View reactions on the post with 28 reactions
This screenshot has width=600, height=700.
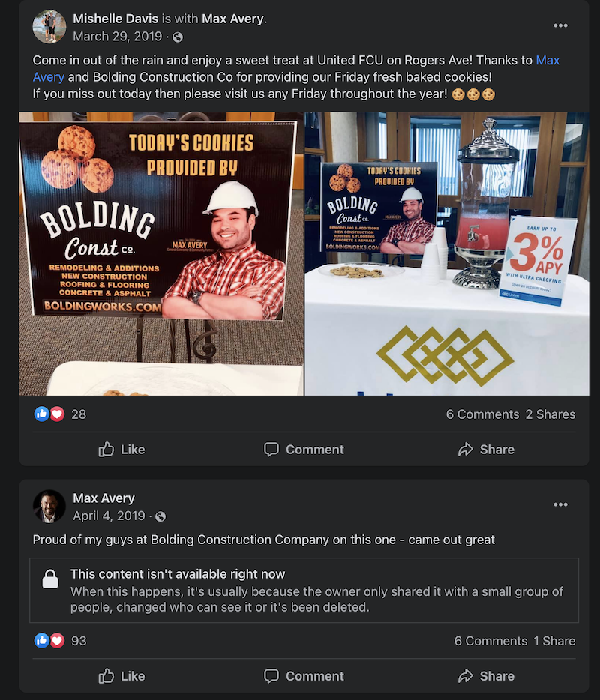click(x=60, y=414)
